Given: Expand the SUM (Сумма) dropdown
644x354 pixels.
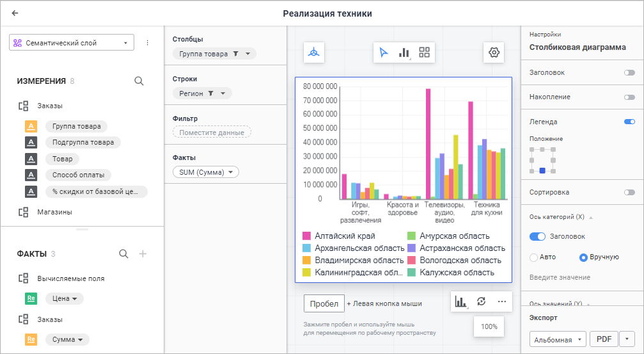Looking at the screenshot, I should 205,172.
